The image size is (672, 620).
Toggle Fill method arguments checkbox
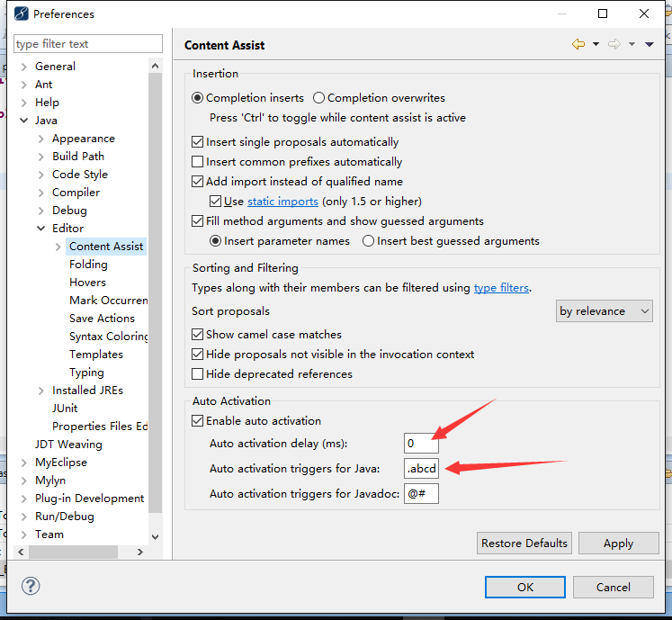point(197,220)
